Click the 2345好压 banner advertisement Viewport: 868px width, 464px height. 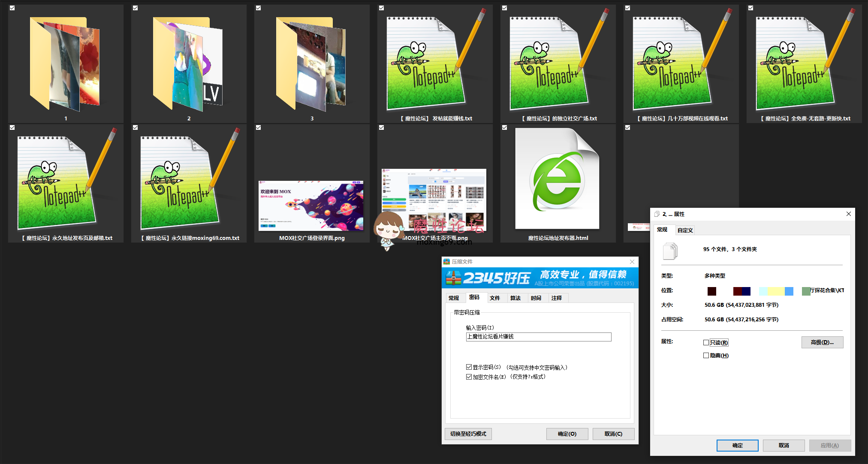click(540, 278)
